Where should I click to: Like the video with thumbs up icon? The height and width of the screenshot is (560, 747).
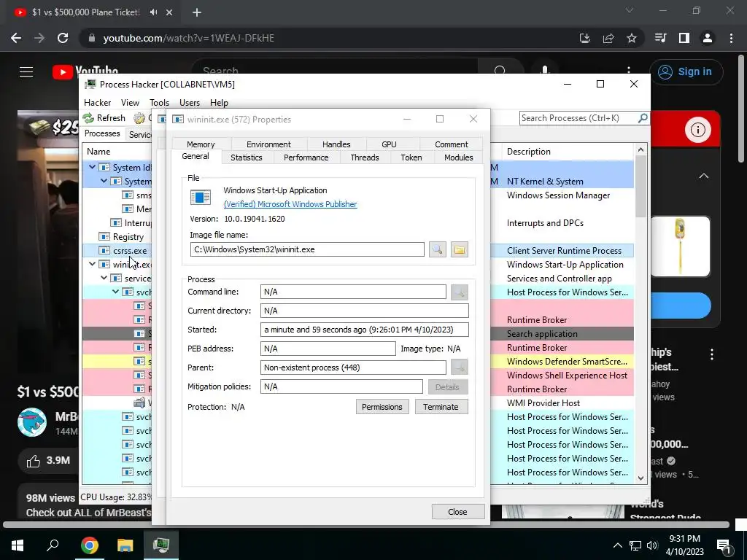tap(34, 461)
